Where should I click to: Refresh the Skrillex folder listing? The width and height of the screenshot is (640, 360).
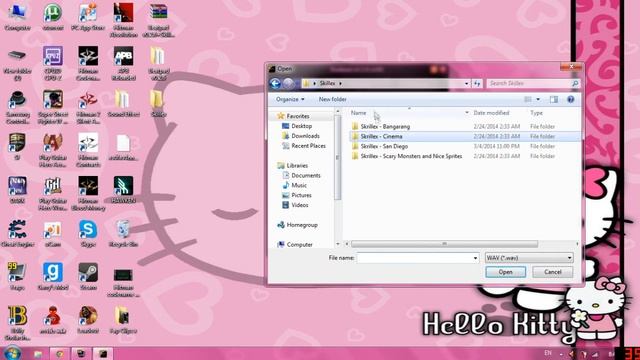click(x=477, y=84)
